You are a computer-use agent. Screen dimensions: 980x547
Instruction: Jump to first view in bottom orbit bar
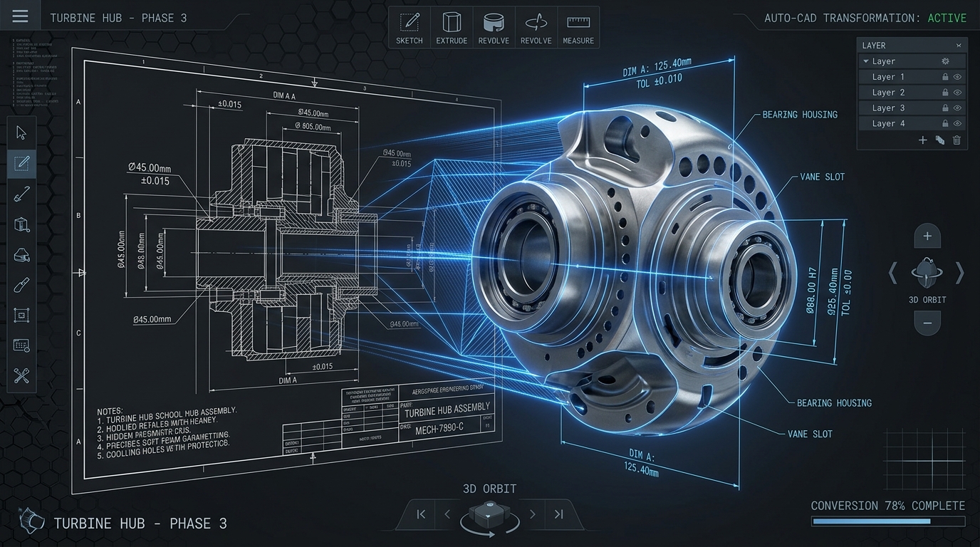(x=421, y=514)
